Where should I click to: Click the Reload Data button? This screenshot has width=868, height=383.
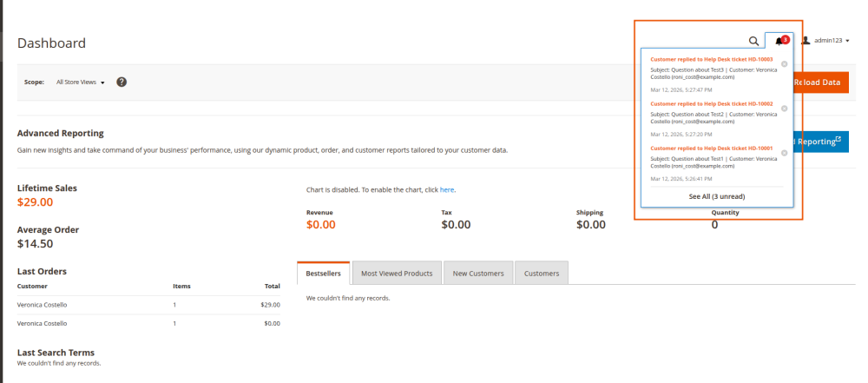tap(820, 83)
